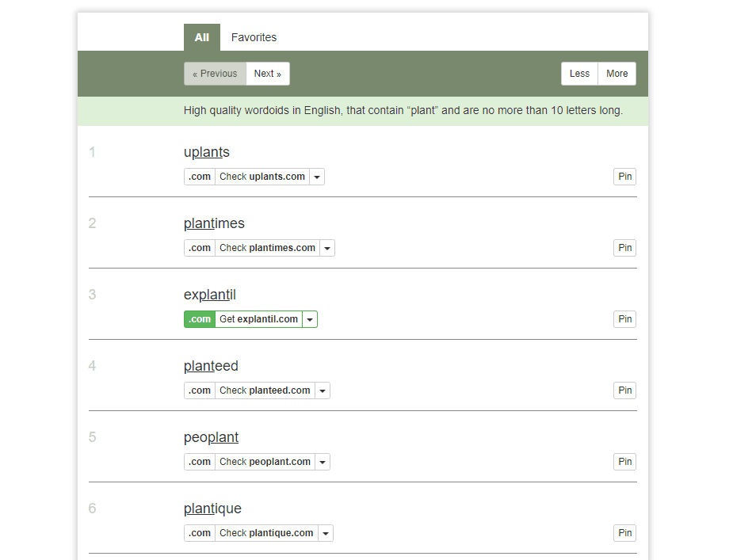
Task: Click the Next » pagination button
Action: (x=267, y=73)
